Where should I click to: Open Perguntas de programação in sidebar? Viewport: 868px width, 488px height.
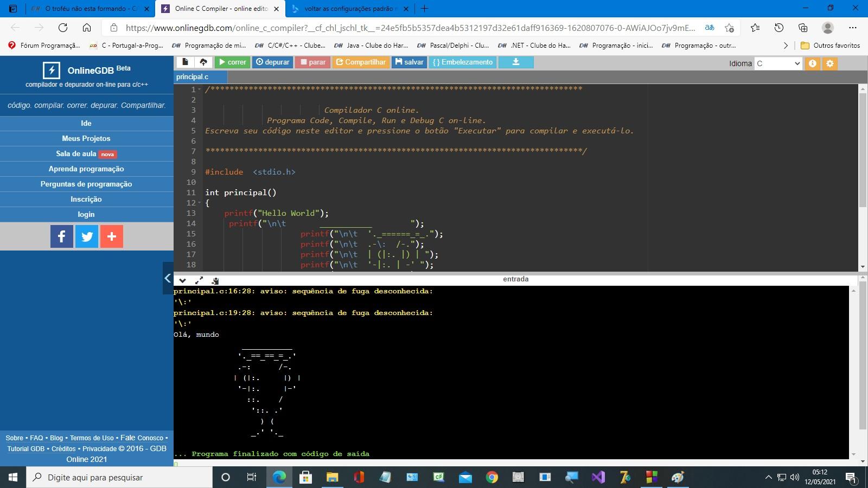click(86, 184)
